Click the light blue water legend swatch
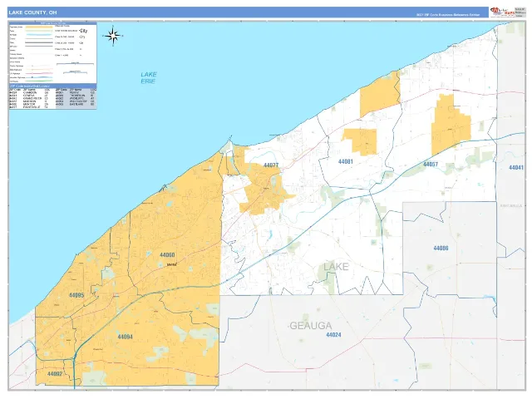This screenshot has height=399, width=532. [39, 35]
